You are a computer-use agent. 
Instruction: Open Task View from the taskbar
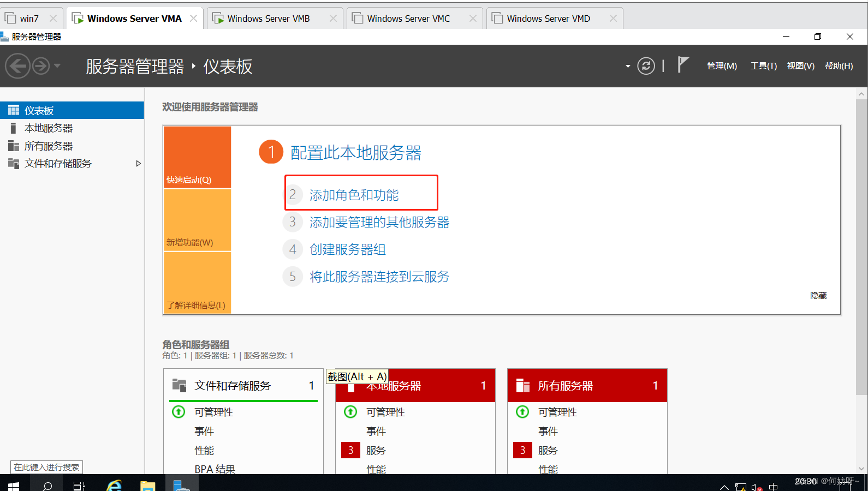(x=79, y=485)
